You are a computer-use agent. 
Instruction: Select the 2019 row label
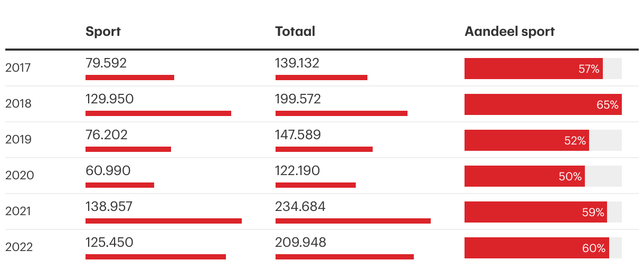(x=18, y=140)
